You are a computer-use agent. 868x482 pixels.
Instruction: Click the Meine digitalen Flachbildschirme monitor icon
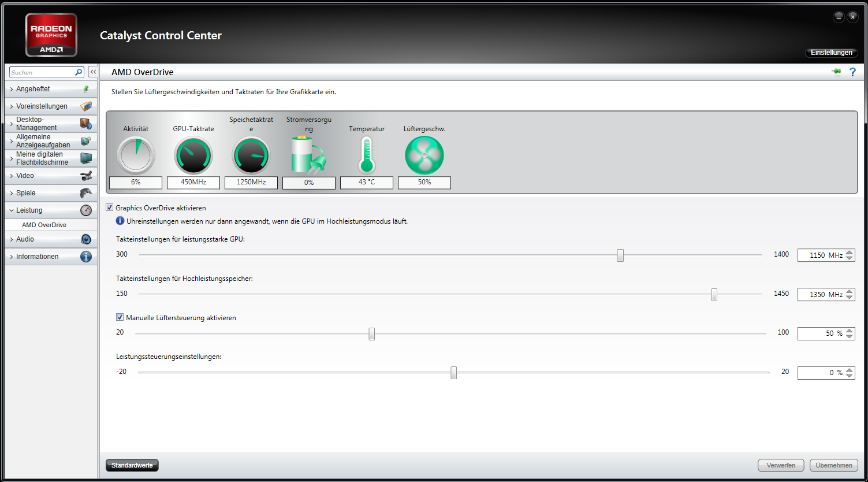(86, 158)
